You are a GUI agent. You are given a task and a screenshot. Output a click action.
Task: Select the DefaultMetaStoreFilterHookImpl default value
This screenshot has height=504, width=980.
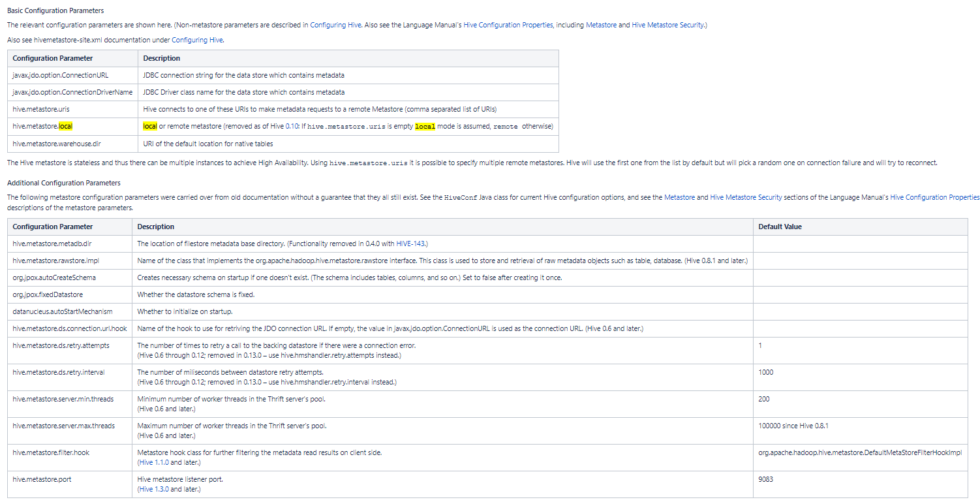coord(860,452)
